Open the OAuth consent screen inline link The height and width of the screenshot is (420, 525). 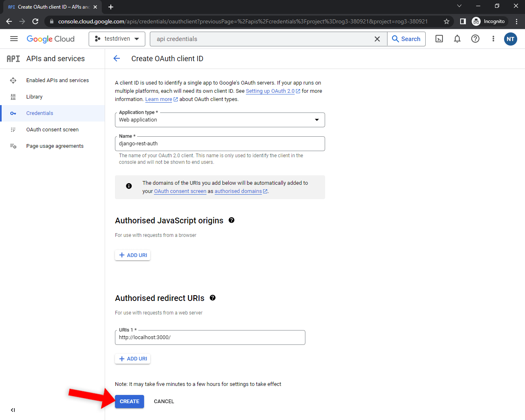(x=180, y=191)
